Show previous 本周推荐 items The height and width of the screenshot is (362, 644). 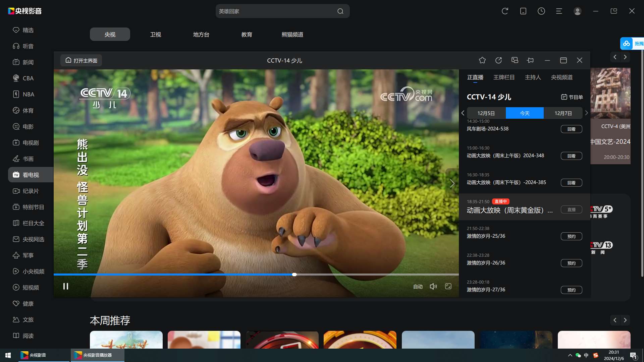point(615,320)
